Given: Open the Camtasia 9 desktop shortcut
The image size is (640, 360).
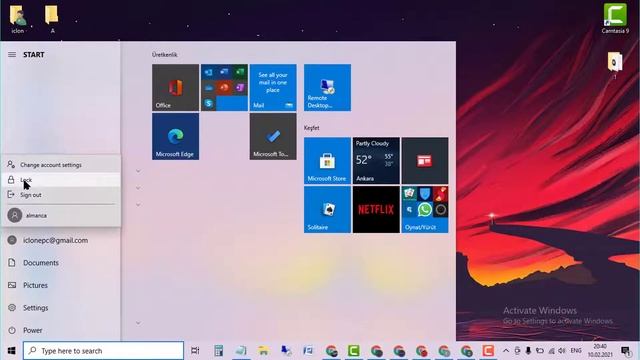Looking at the screenshot, I should click(615, 18).
